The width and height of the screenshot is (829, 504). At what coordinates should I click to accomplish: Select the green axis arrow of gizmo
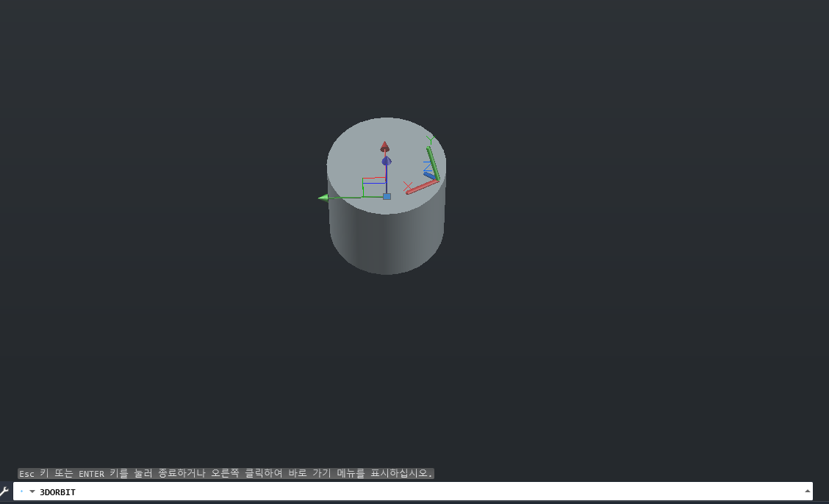click(x=323, y=198)
